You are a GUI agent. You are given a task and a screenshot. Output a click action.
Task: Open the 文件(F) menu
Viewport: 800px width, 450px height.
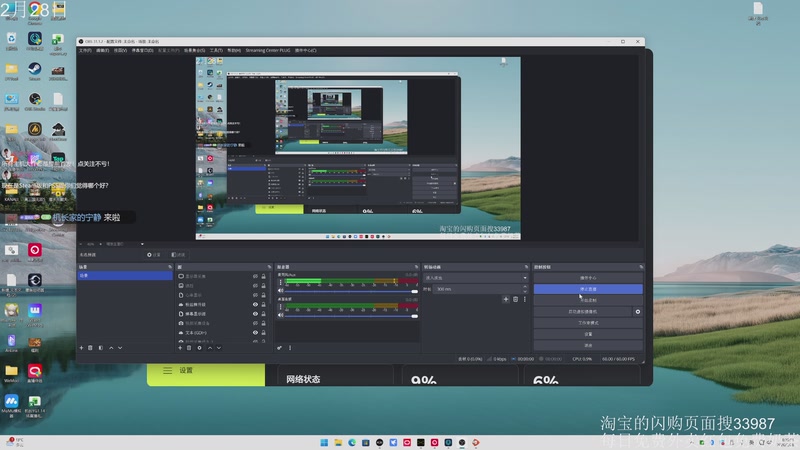[x=85, y=51]
